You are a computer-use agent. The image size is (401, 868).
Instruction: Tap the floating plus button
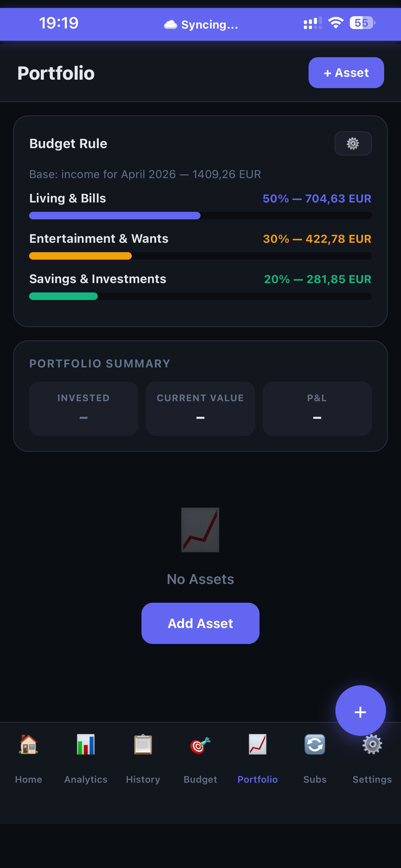360,711
